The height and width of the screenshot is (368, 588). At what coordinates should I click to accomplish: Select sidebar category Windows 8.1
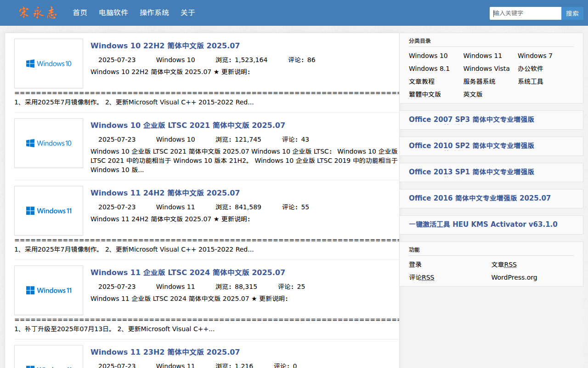tap(429, 69)
